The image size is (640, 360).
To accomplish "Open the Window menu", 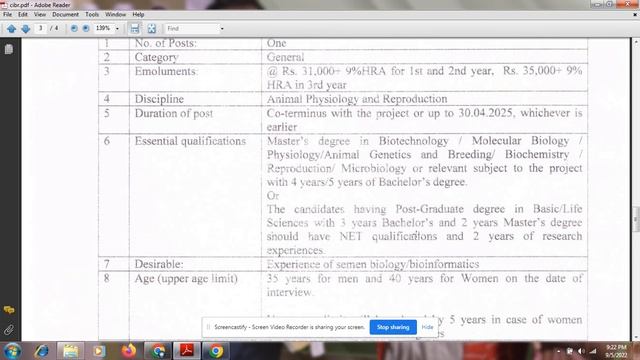I will pos(116,14).
